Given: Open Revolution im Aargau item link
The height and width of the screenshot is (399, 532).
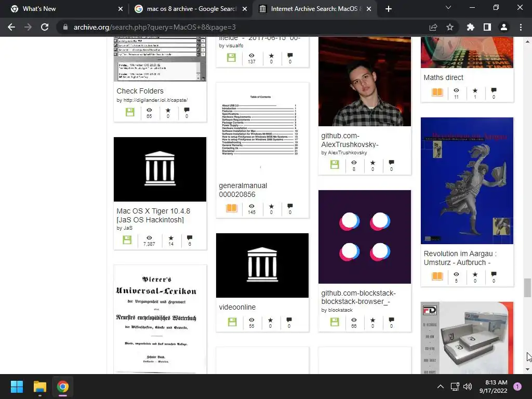Looking at the screenshot, I should [x=460, y=258].
